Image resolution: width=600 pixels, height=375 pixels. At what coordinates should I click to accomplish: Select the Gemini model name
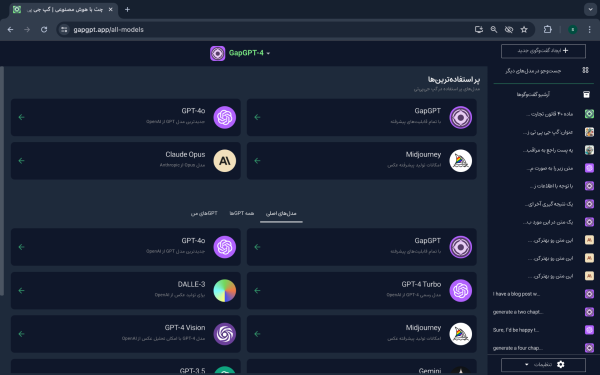[430, 370]
